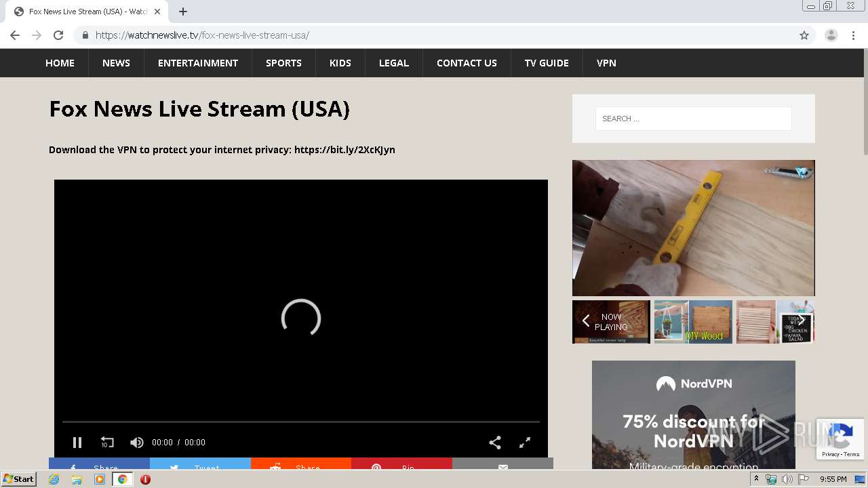Pin this page on Pinterest
Image resolution: width=868 pixels, height=488 pixels.
(401, 464)
